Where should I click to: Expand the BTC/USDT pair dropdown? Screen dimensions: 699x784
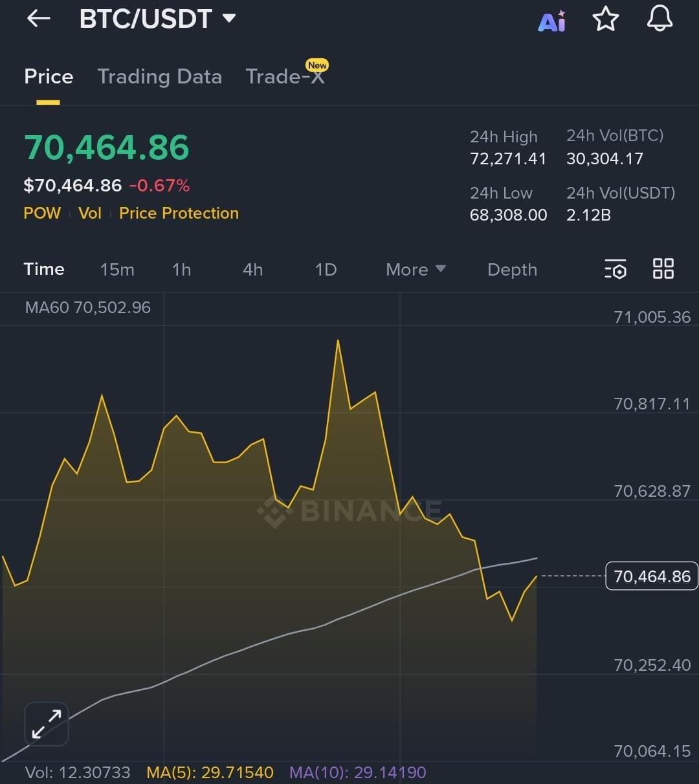tap(228, 18)
